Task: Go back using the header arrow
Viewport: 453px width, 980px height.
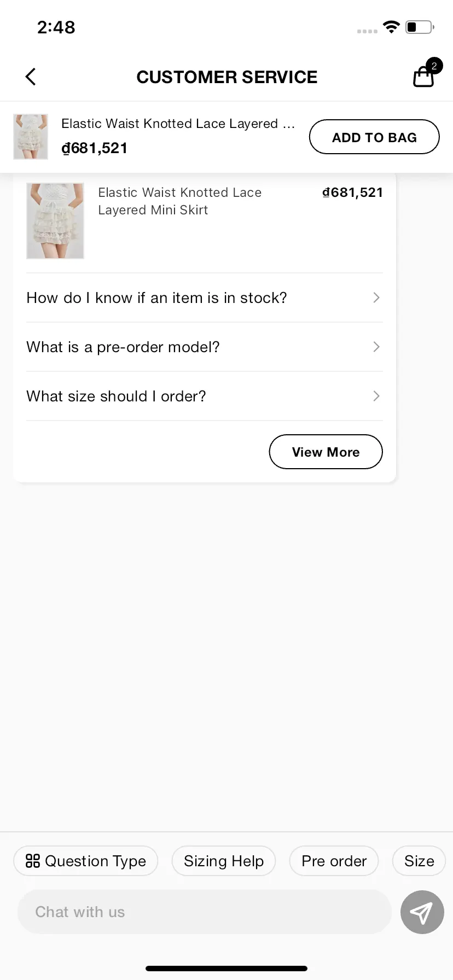Action: pyautogui.click(x=31, y=77)
